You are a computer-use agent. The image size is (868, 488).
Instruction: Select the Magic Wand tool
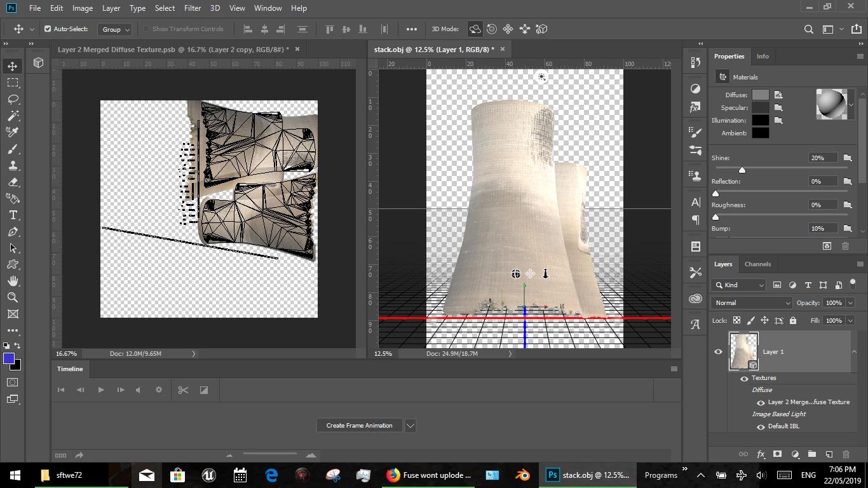[13, 116]
